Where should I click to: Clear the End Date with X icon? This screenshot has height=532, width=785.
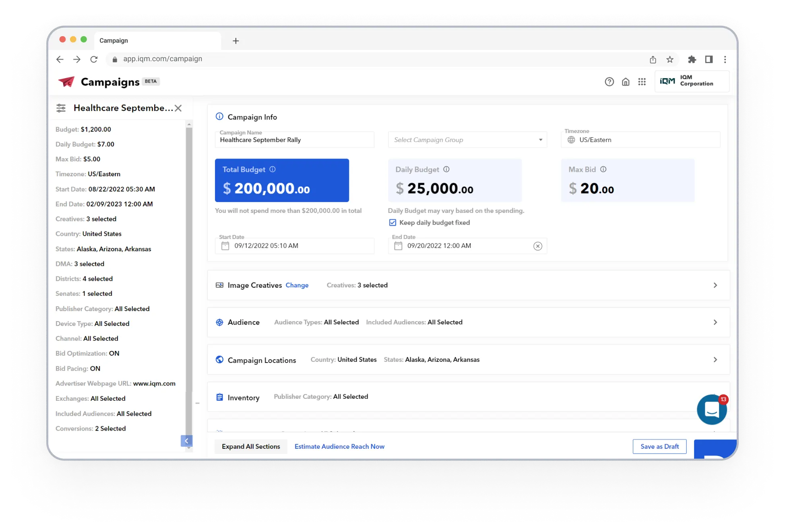(537, 246)
